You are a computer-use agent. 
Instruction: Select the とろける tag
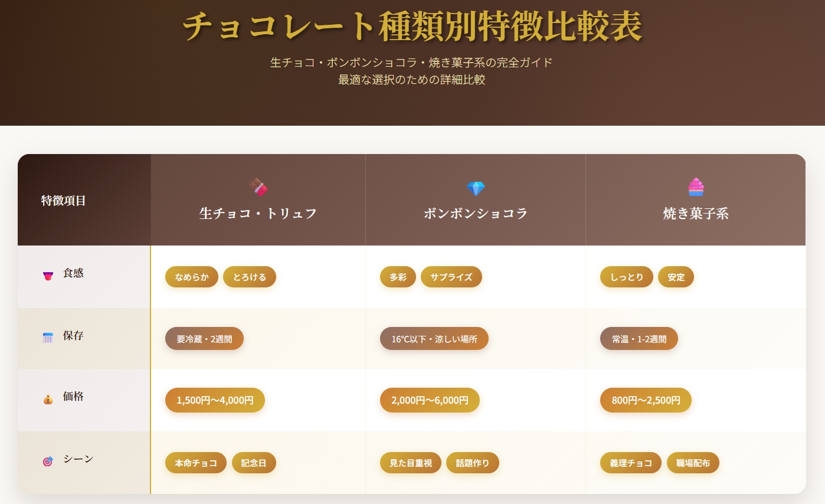point(250,277)
